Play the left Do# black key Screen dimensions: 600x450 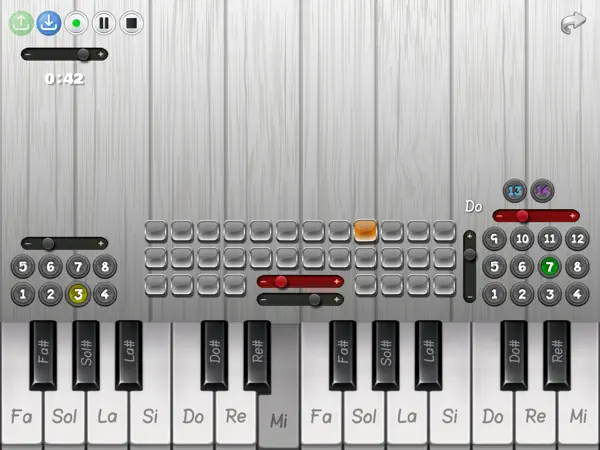[214, 355]
